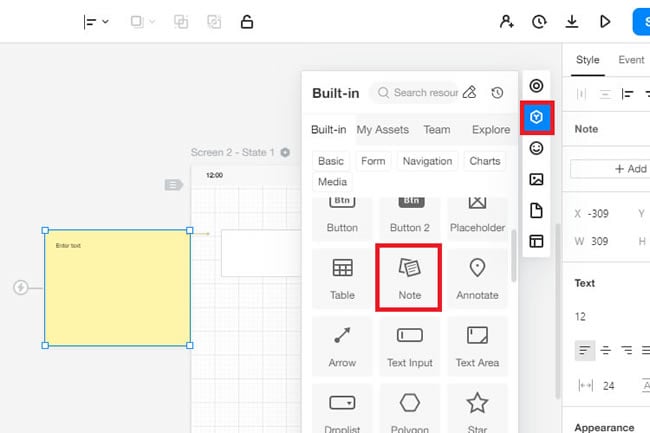This screenshot has width=650, height=433.
Task: Switch to the Style tab
Action: click(x=587, y=60)
